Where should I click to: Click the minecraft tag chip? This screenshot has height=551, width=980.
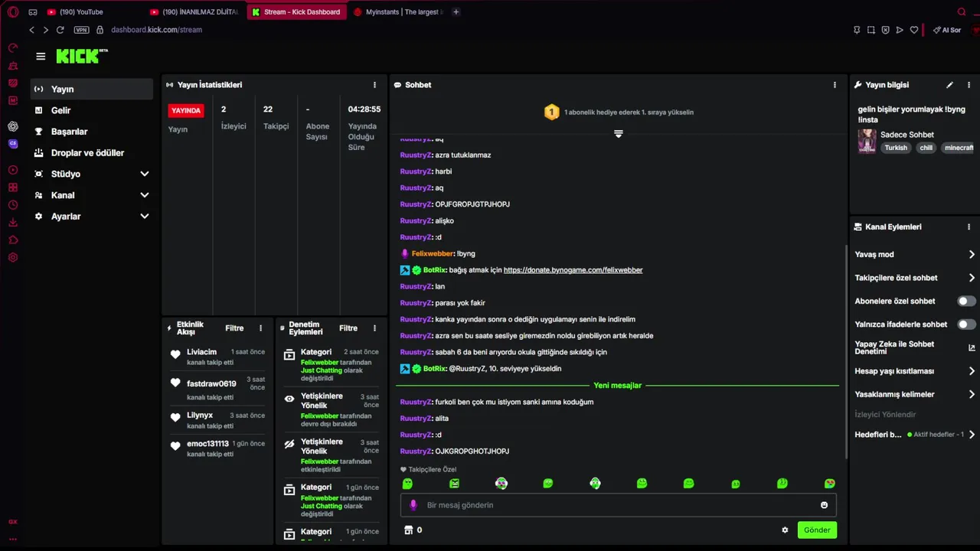pos(959,148)
